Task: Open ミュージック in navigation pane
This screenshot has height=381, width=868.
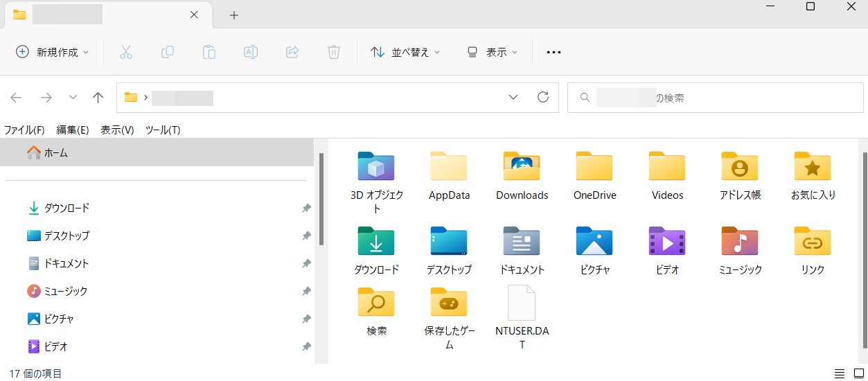Action: (58, 291)
